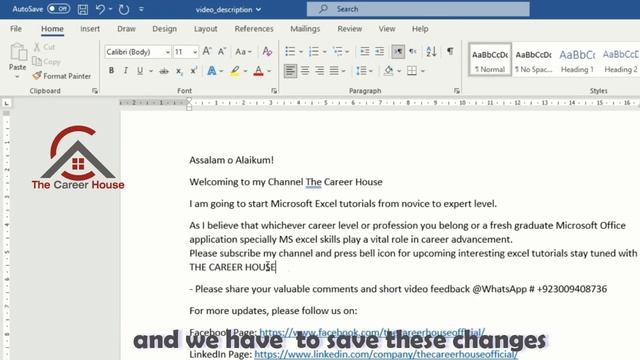Open the multilevel list menu
This screenshot has height=360, width=640.
pyautogui.click(x=341, y=51)
